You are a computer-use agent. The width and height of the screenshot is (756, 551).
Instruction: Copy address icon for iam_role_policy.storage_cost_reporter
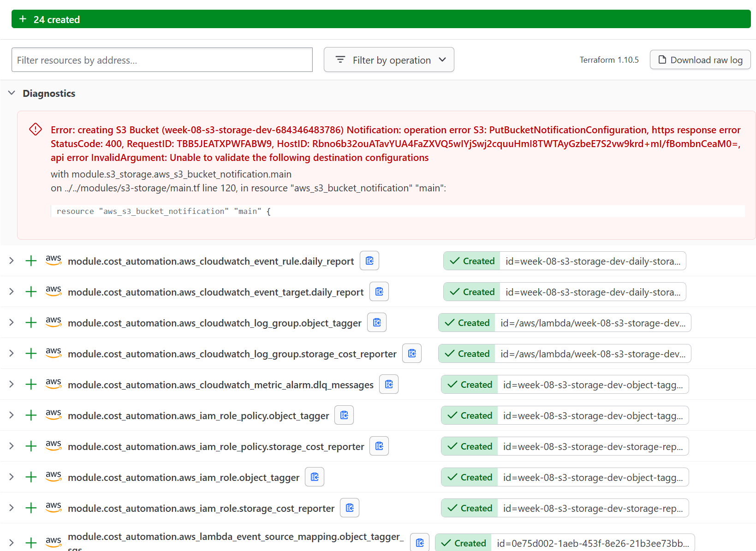(x=379, y=446)
